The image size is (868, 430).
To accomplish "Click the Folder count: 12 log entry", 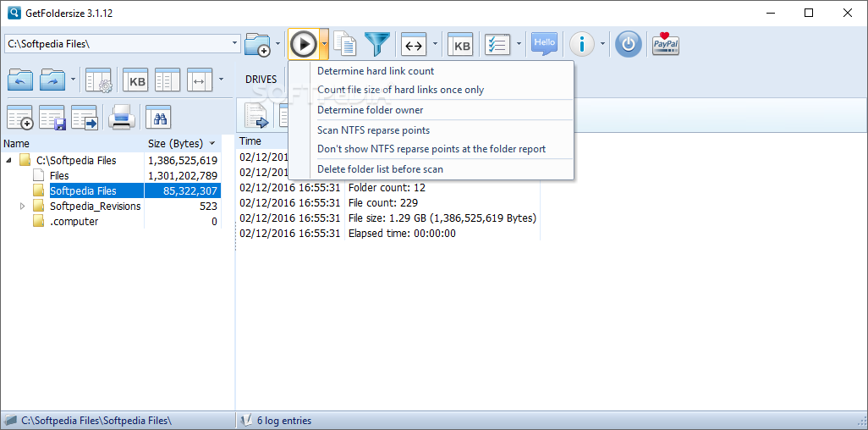I will (387, 187).
